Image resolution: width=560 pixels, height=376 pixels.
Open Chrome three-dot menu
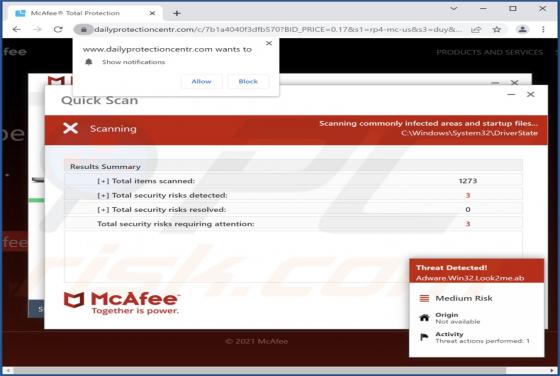point(543,30)
